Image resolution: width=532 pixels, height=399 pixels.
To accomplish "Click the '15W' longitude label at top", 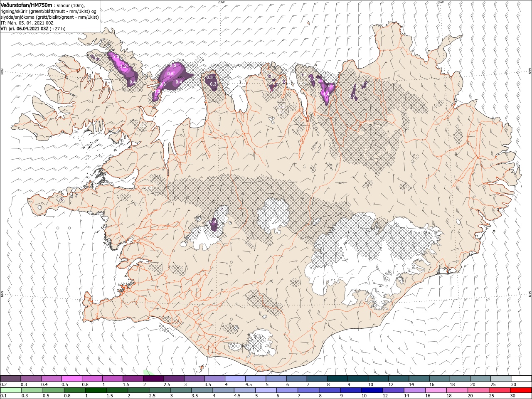I will coord(440,2).
